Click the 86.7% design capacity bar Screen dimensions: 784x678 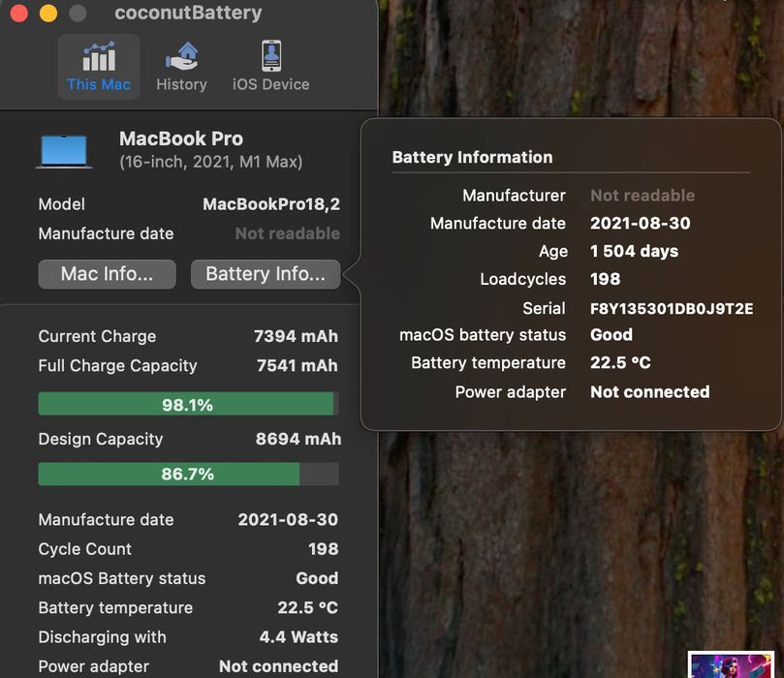point(189,474)
